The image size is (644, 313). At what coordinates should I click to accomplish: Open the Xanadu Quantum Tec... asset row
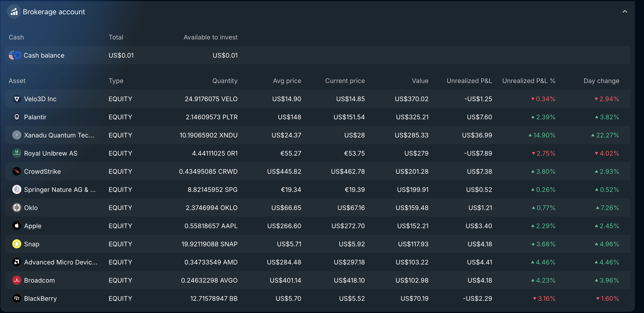[x=59, y=135]
